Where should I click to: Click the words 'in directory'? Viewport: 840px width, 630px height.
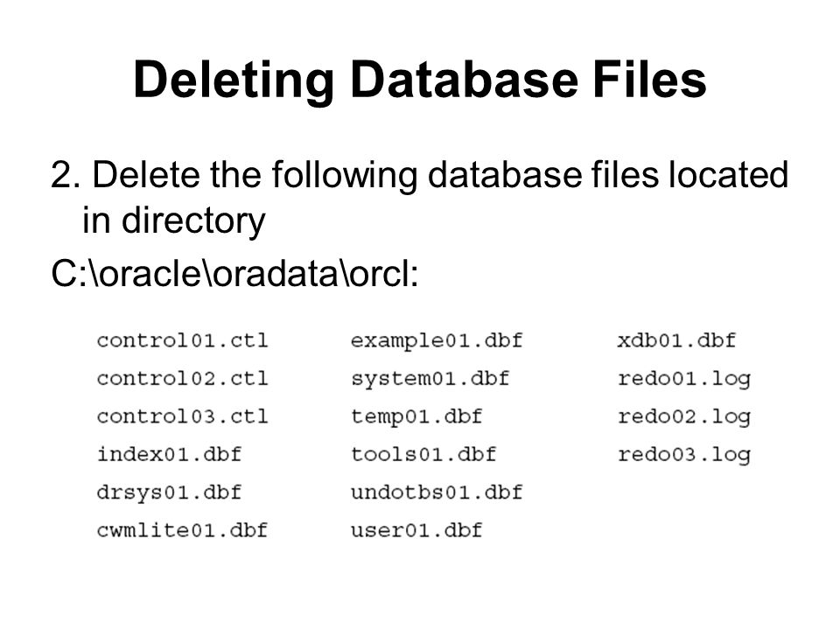(173, 221)
